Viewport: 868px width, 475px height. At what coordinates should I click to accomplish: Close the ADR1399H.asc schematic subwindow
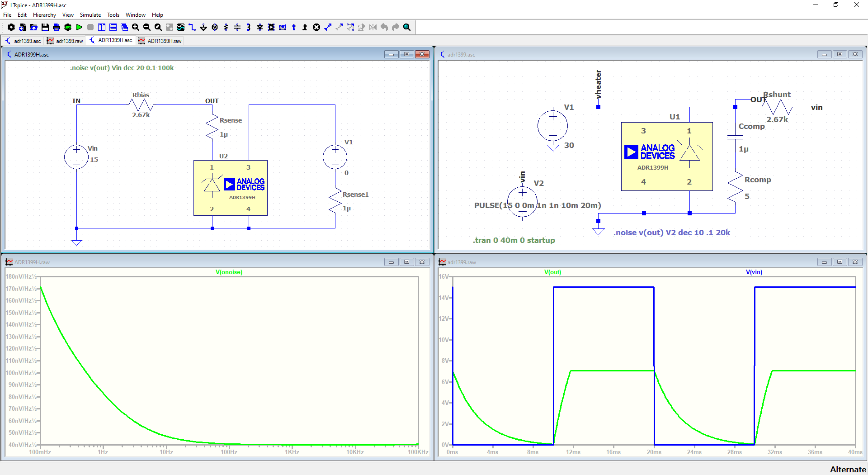tap(422, 54)
